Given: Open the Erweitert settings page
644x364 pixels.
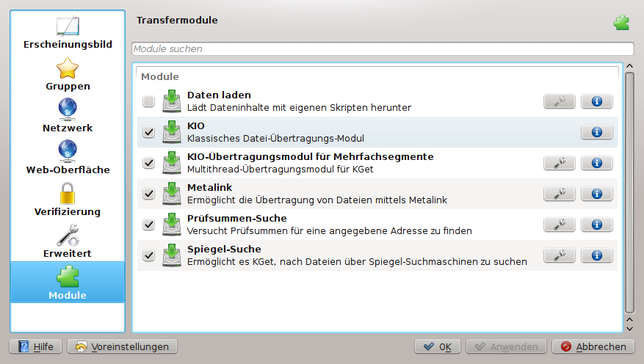Looking at the screenshot, I should (68, 242).
